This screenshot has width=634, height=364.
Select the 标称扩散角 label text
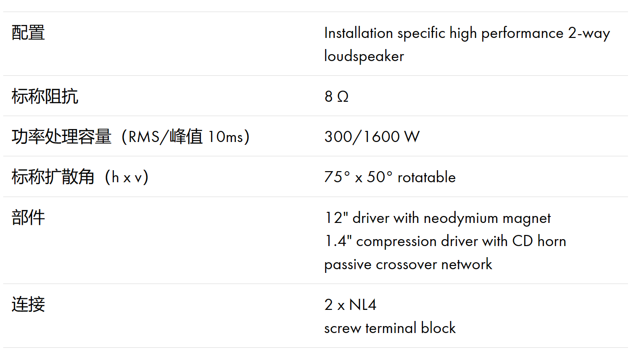coord(53,177)
